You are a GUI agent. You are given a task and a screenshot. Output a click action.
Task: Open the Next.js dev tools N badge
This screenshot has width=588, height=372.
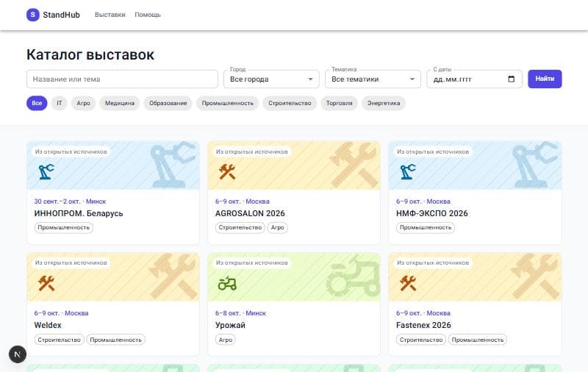coord(18,354)
